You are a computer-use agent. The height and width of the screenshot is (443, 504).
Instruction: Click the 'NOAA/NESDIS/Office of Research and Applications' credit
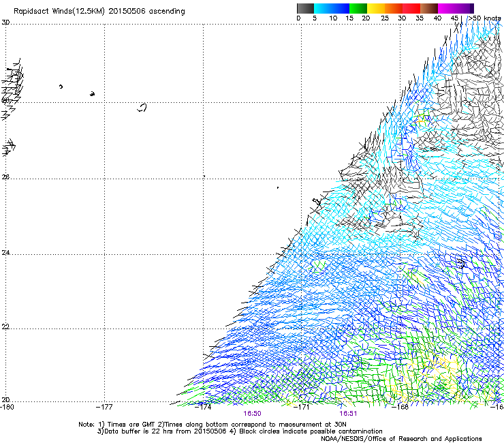click(x=401, y=439)
